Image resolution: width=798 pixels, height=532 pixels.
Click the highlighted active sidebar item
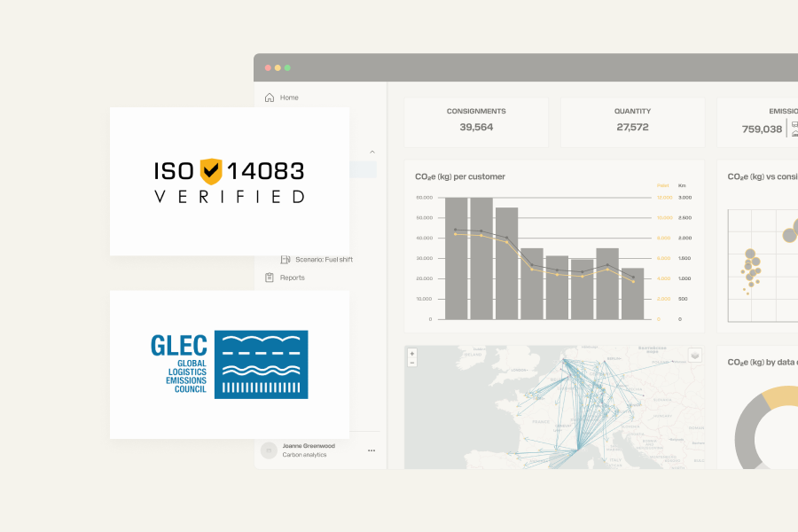[x=363, y=169]
